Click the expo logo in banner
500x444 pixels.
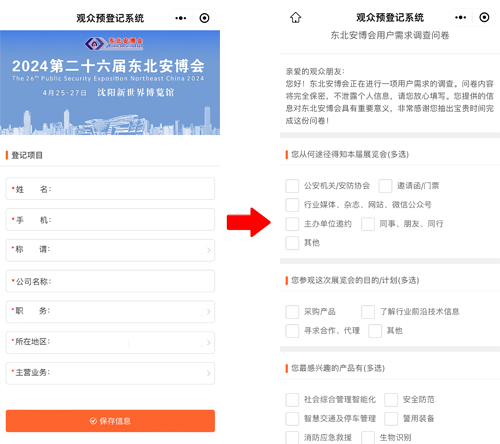(x=114, y=43)
